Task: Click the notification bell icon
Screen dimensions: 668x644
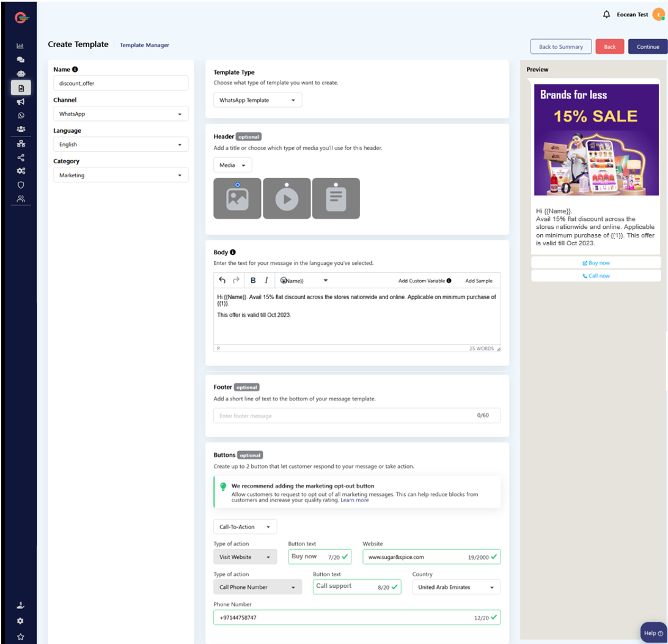Action: coord(606,15)
